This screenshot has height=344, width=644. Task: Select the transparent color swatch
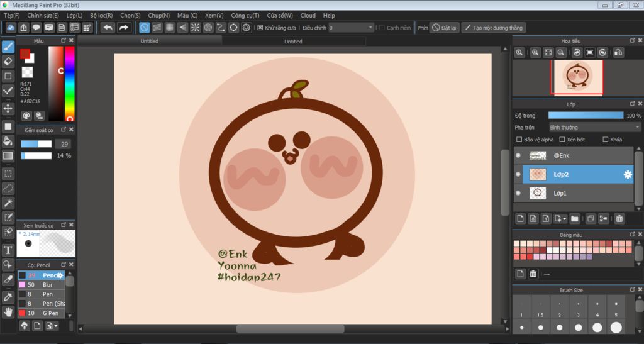[27, 72]
